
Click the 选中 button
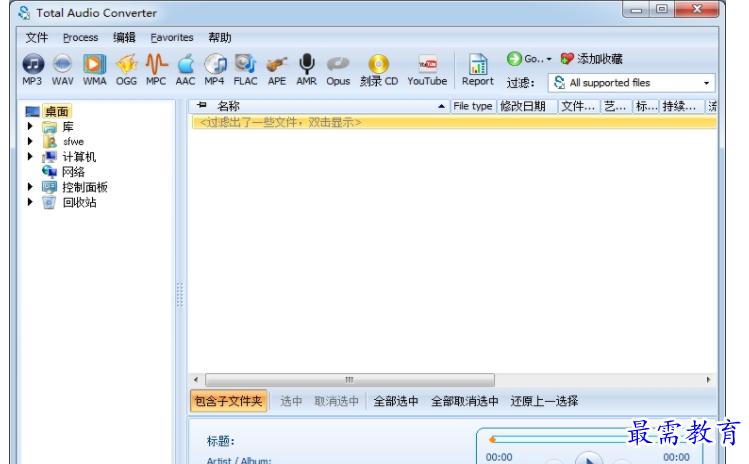point(291,401)
